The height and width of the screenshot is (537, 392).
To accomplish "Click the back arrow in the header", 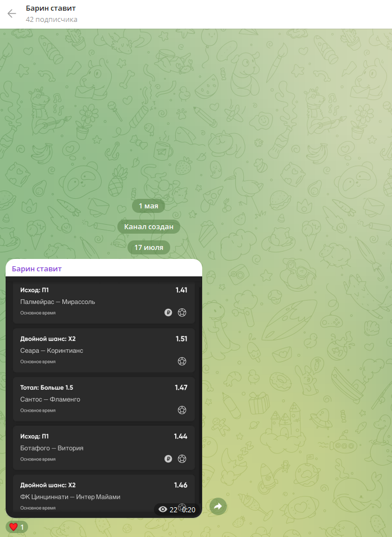I will [12, 14].
